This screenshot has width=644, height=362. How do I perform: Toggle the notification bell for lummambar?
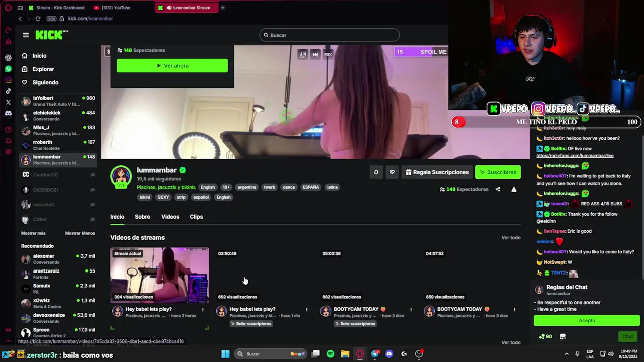point(376,172)
